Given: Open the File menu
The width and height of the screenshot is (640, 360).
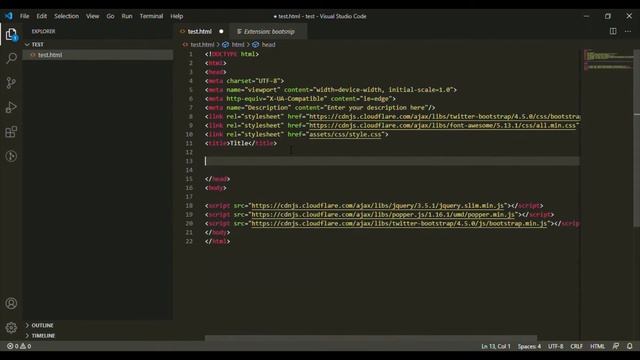Looking at the screenshot, I should click(x=24, y=16).
